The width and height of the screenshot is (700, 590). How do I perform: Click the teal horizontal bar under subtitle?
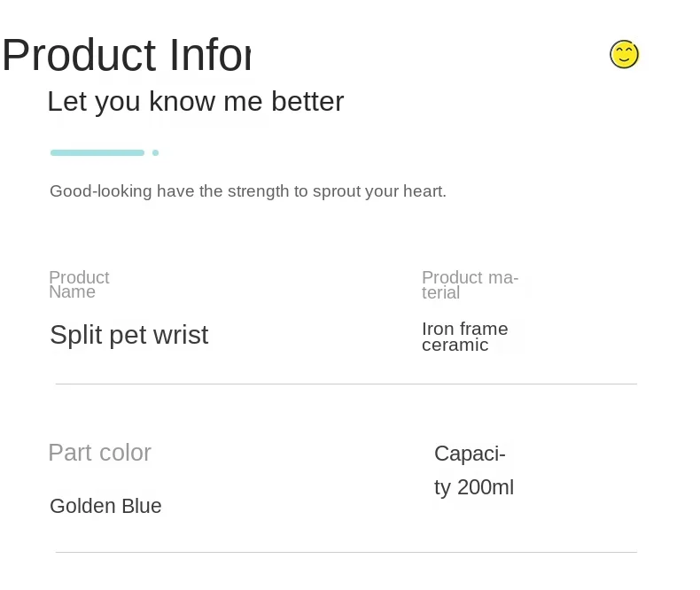click(x=97, y=152)
